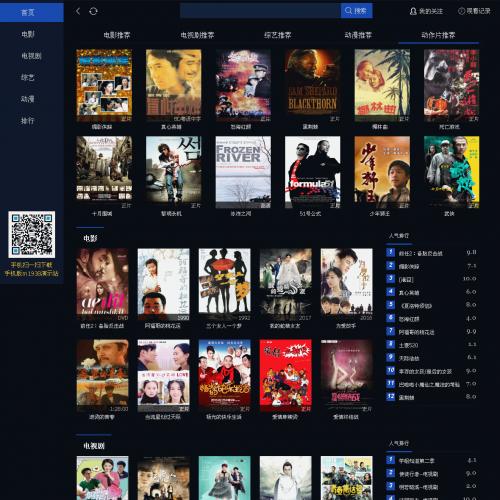Click the number 12 rank badge in movie ranking
This screenshot has width=500, height=500.
390,396
